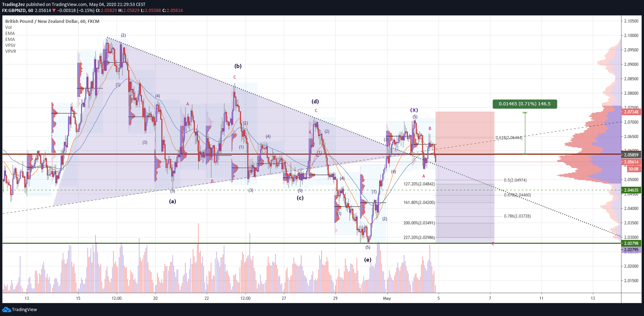This screenshot has height=316, width=644.
Task: Click the red stop-loss zone of the short position
Action: (x=465, y=133)
